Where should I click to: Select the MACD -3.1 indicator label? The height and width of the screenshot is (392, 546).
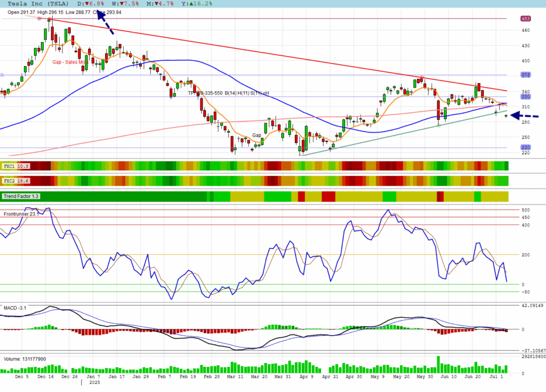tap(14, 308)
